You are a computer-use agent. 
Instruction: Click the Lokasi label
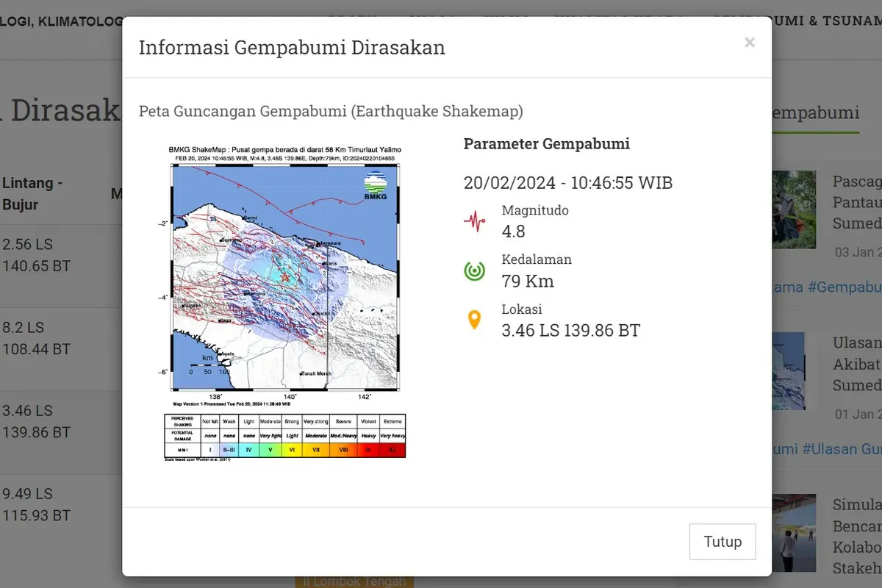point(522,309)
